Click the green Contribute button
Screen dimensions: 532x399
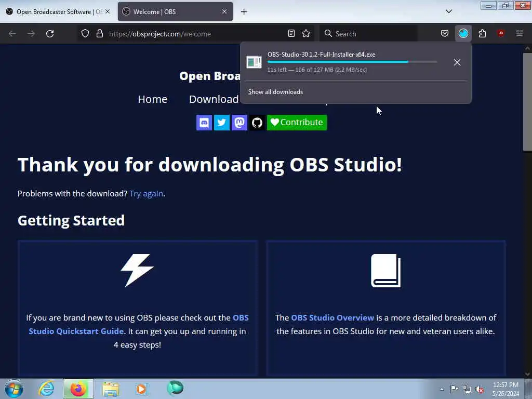pos(297,123)
